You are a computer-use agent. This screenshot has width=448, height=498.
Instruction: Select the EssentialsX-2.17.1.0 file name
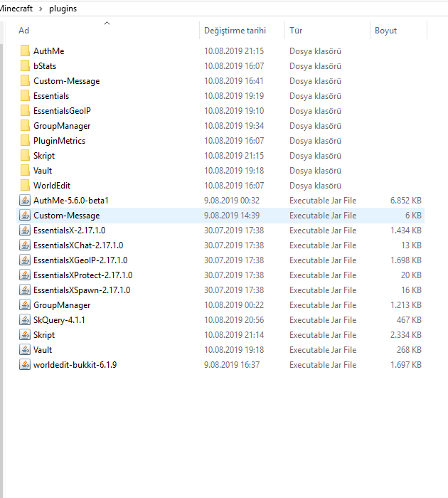(x=70, y=231)
